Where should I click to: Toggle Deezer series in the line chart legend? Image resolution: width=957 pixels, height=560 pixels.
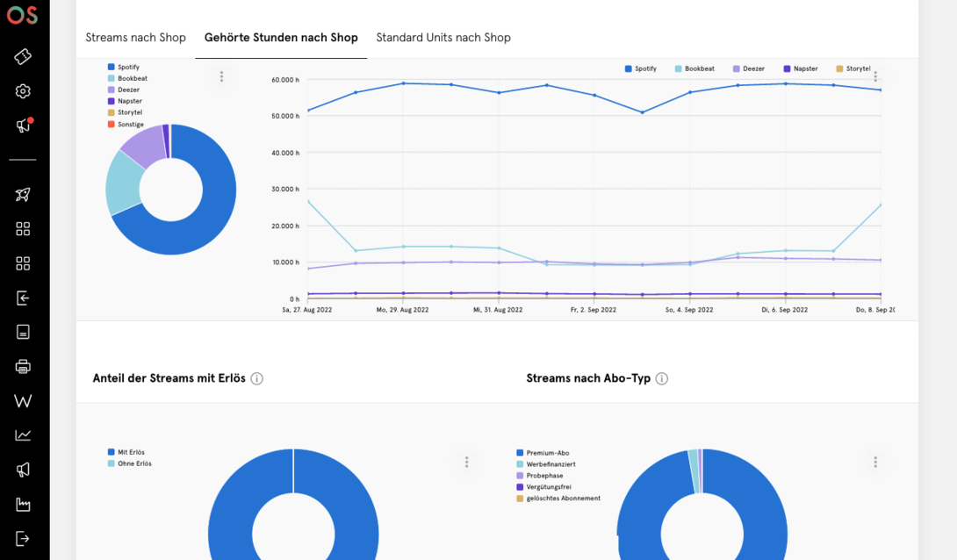pyautogui.click(x=749, y=69)
